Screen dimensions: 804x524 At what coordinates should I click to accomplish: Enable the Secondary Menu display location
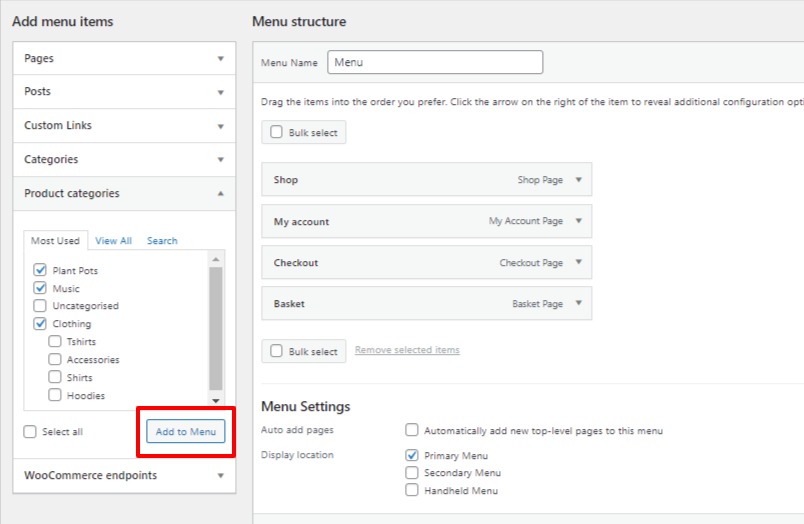pos(412,473)
